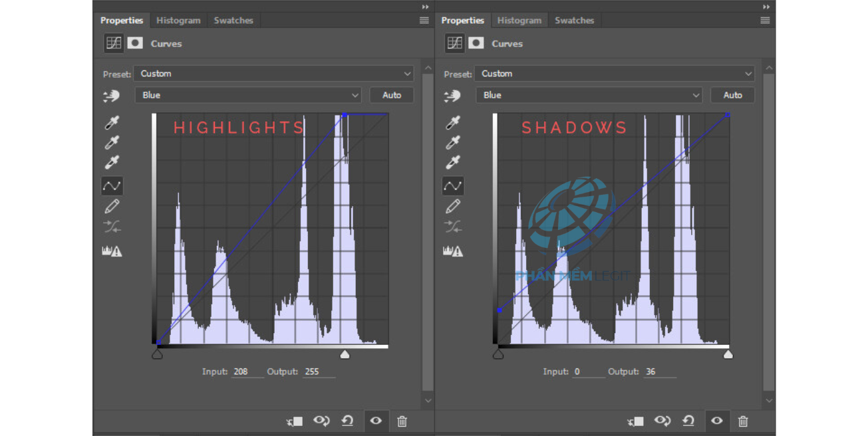Click the Output field showing 36

[660, 372]
